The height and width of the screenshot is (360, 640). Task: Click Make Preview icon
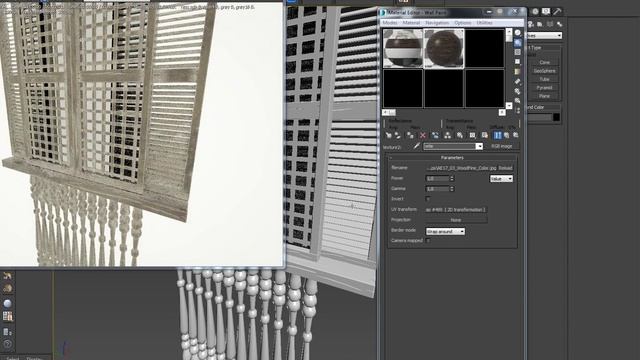[518, 81]
